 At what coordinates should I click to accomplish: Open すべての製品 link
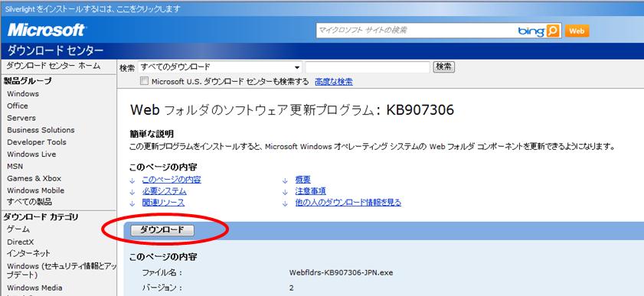pyautogui.click(x=29, y=202)
